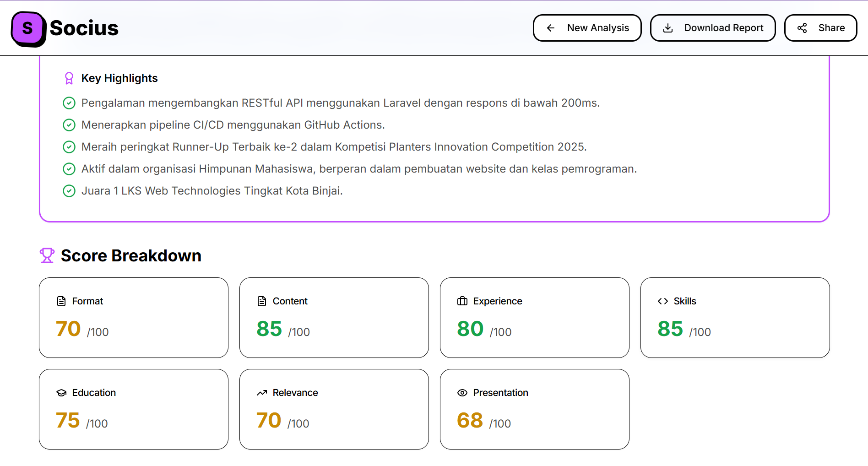This screenshot has height=466, width=868.
Task: Click the Key Highlights ribbon award icon
Action: coord(69,78)
